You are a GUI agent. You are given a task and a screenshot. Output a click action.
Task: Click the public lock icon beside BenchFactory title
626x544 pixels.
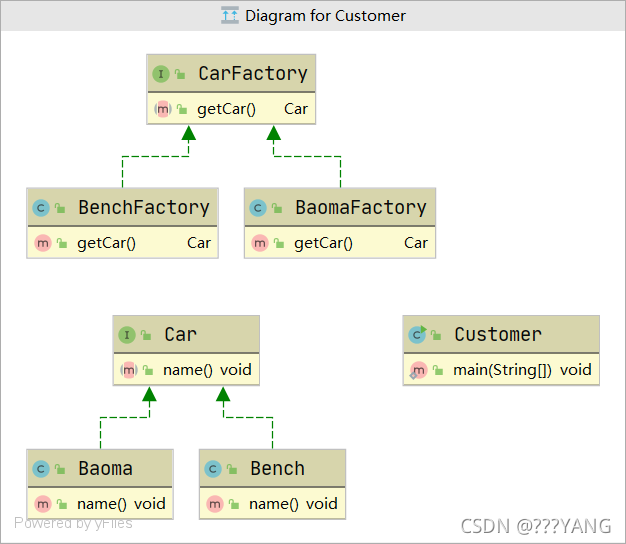tap(60, 208)
